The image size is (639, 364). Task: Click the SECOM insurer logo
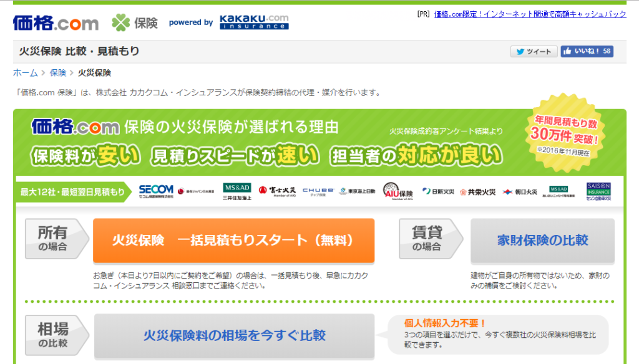point(156,191)
